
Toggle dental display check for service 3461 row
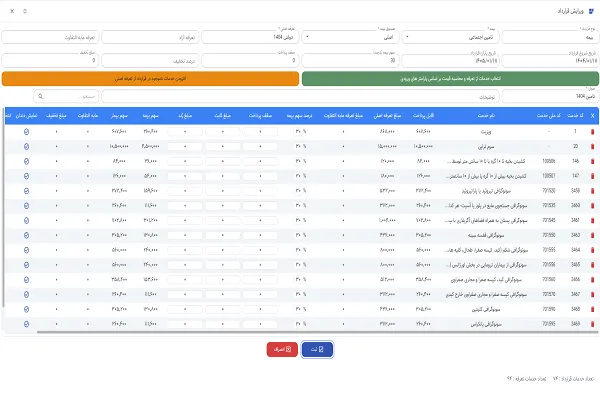26,220
